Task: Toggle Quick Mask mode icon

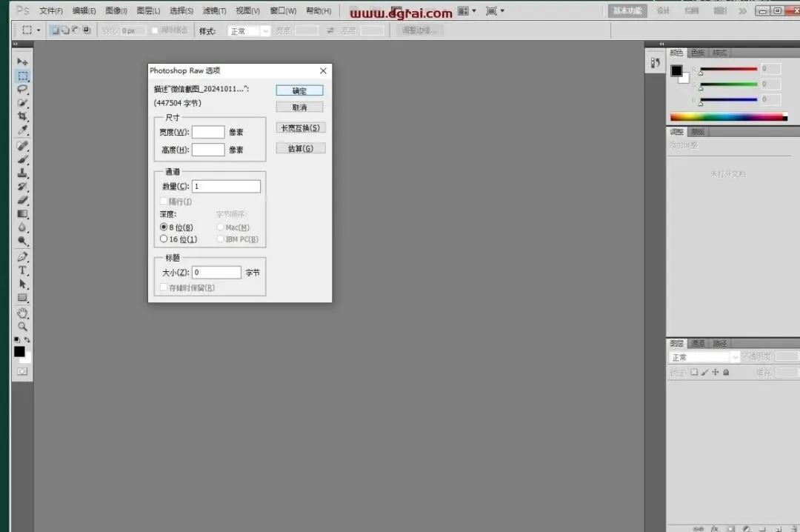Action: click(22, 371)
